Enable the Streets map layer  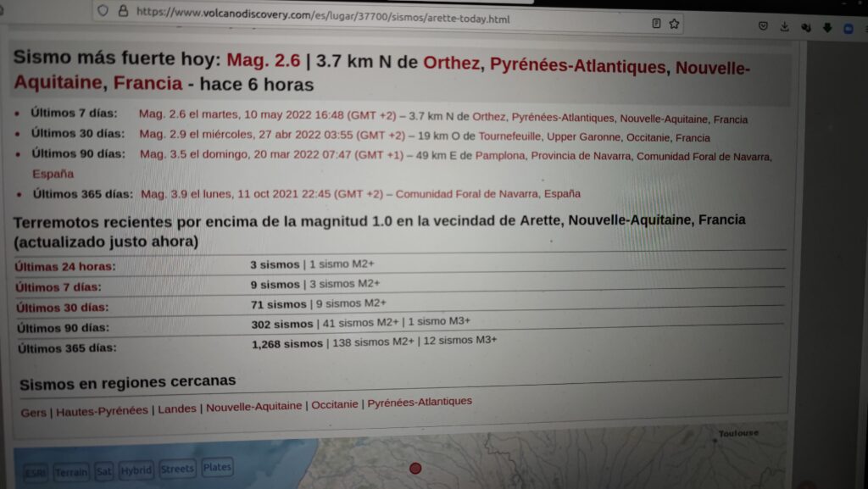(177, 468)
